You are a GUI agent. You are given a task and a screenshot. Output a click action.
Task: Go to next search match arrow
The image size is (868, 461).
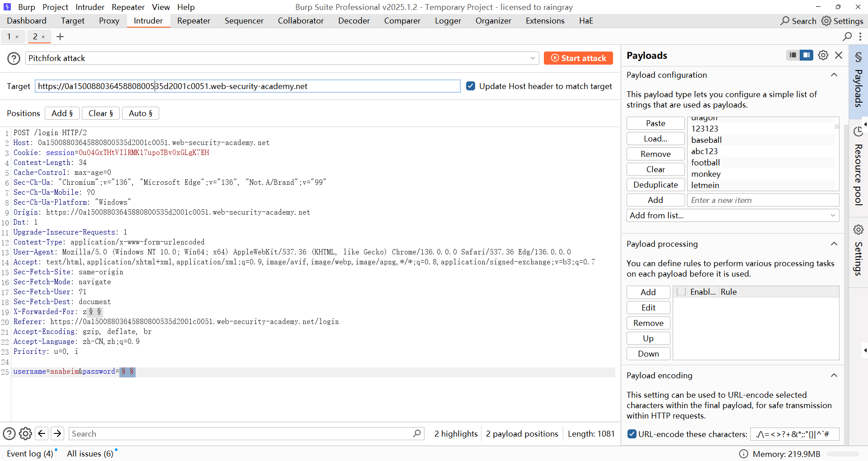point(57,434)
